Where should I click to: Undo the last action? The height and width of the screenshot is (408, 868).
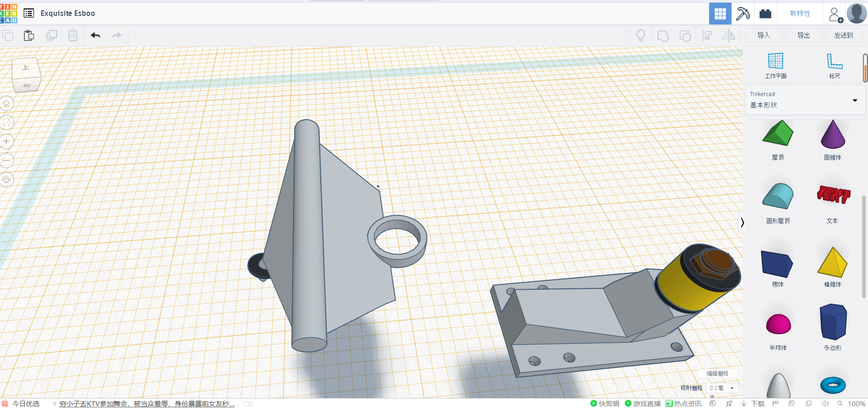95,35
